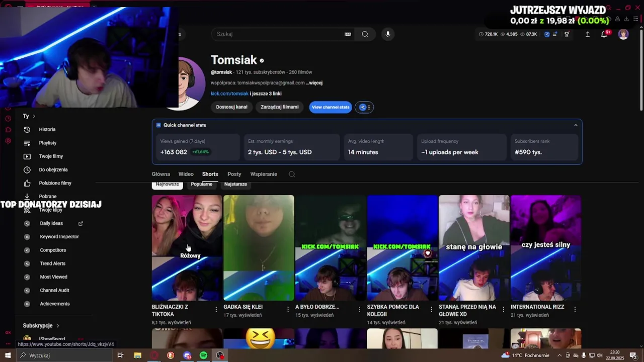Open kick.com/tomsiak link
The image size is (644, 362).
tap(229, 94)
